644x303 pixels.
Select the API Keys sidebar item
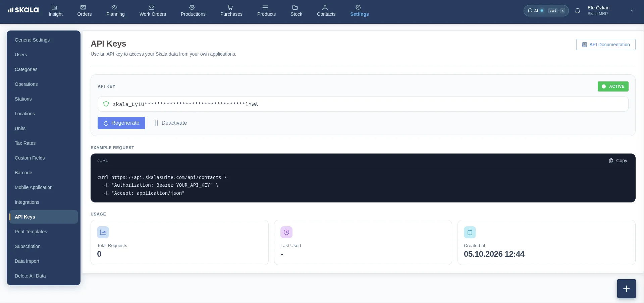point(44,217)
